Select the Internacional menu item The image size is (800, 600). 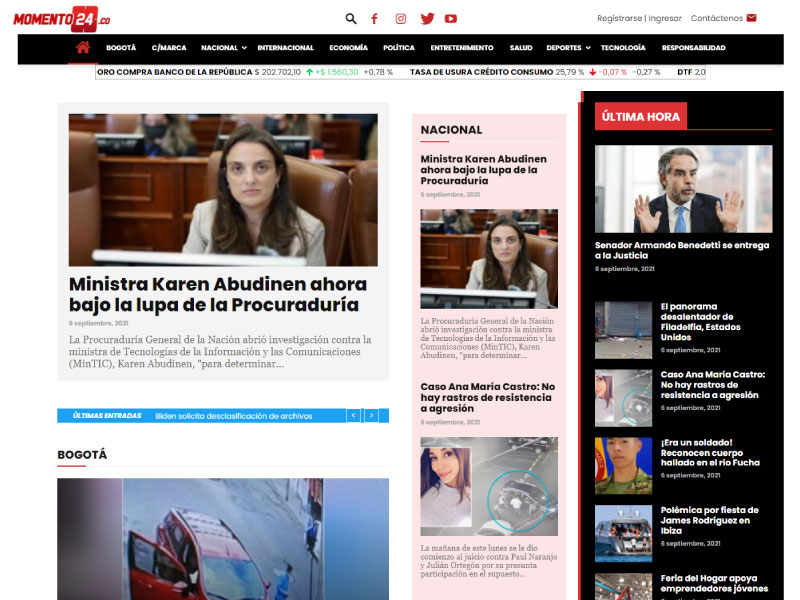[285, 47]
